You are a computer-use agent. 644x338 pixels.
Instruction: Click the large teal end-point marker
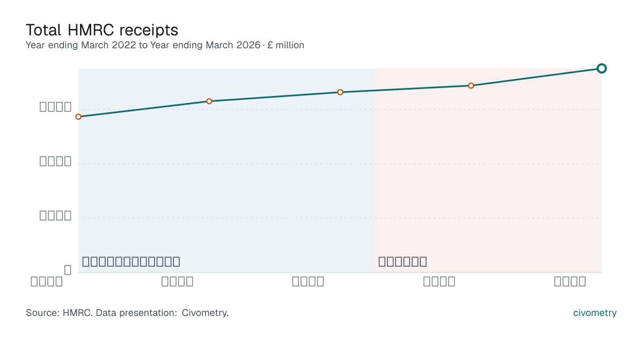[602, 68]
